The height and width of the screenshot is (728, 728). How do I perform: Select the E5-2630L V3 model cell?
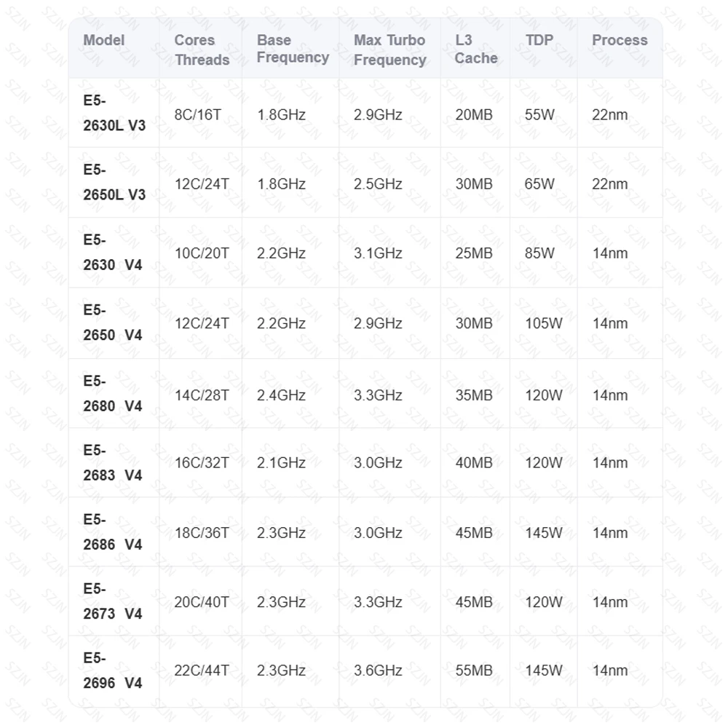[x=114, y=114]
